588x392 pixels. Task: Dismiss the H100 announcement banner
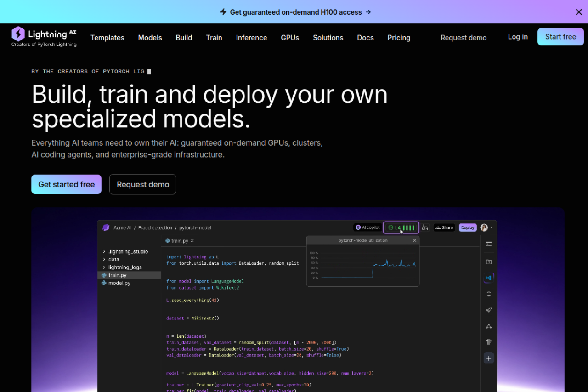[x=579, y=12]
